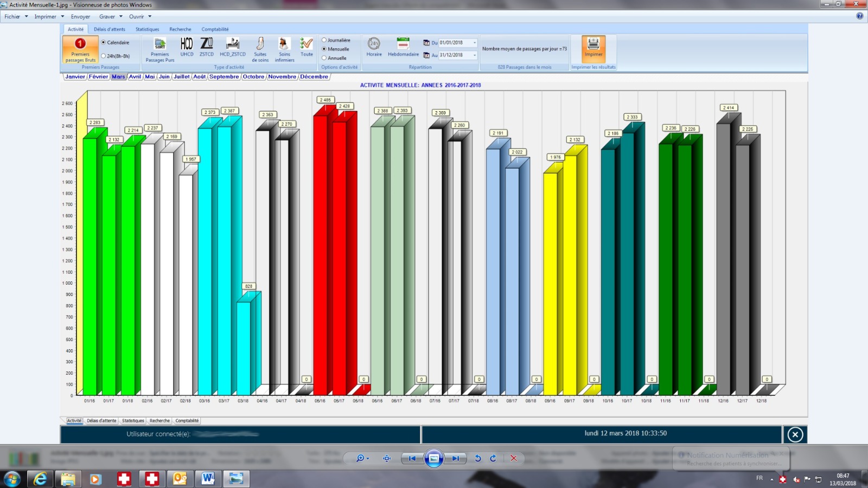The image size is (868, 488).
Task: Switch to Recherche ribbon tab
Action: coord(180,29)
